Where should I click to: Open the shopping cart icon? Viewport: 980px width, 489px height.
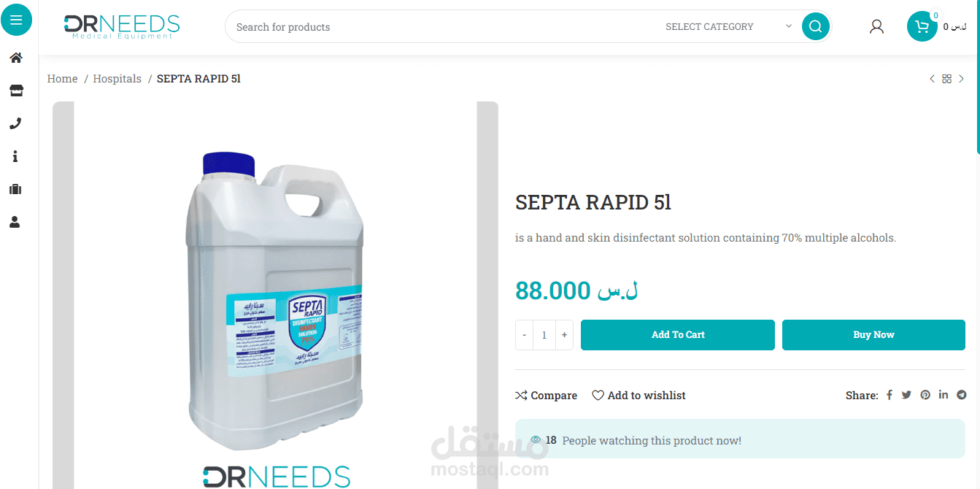pos(922,27)
